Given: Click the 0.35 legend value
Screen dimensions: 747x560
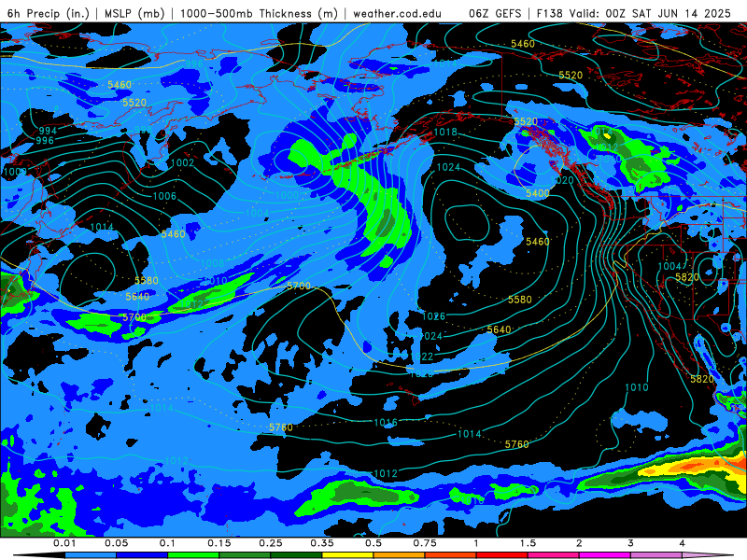Looking at the screenshot, I should coord(322,543).
